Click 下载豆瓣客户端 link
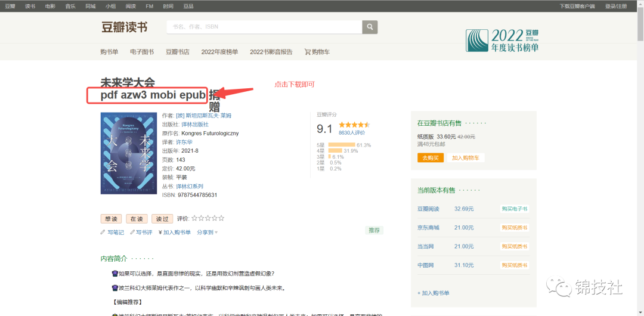 [577, 6]
